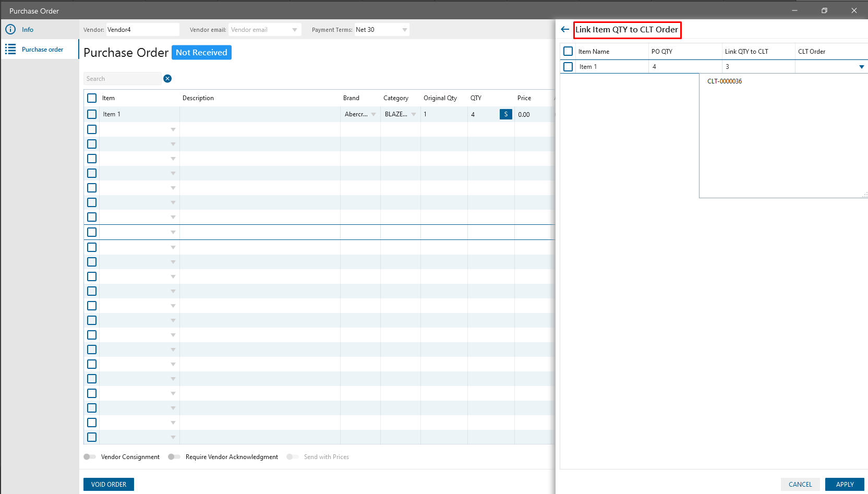Toggle Send with Prices switch

tap(293, 457)
